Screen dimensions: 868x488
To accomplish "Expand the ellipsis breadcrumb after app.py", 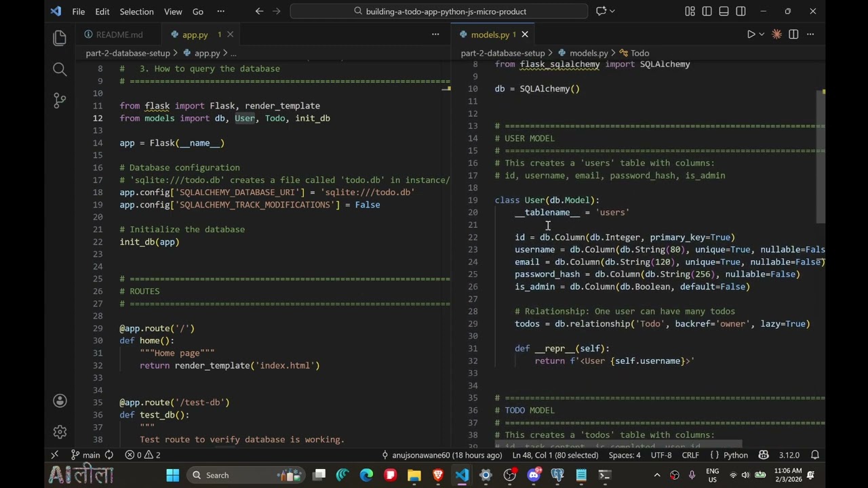I will pos(233,53).
